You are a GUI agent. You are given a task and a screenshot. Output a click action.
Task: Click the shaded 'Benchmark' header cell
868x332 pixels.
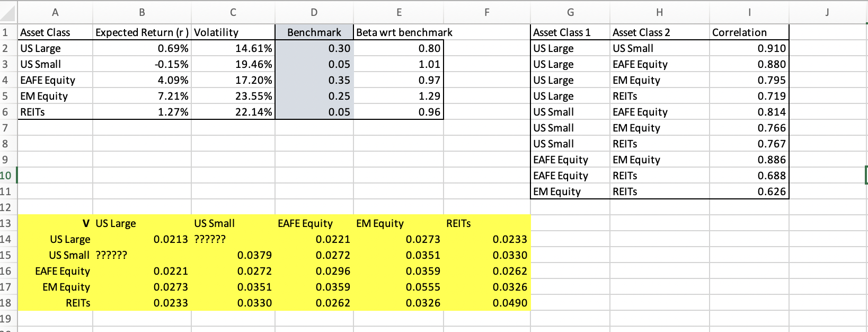click(314, 32)
